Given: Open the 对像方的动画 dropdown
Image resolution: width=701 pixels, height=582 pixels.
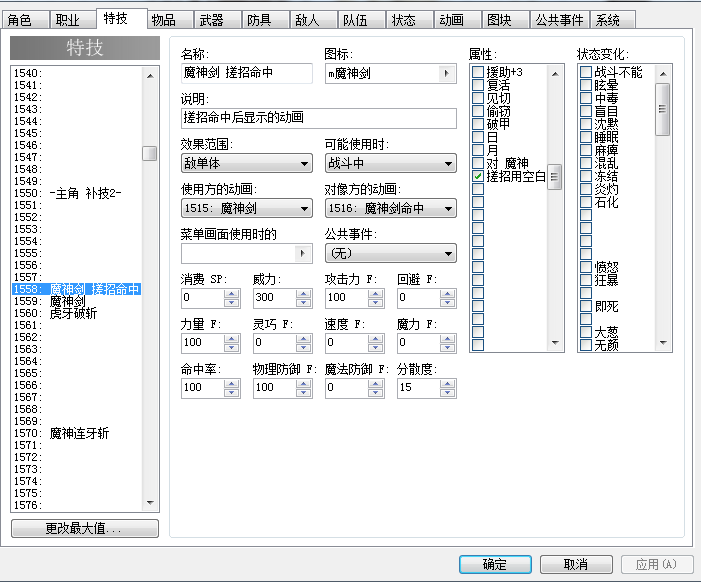Looking at the screenshot, I should coord(391,208).
